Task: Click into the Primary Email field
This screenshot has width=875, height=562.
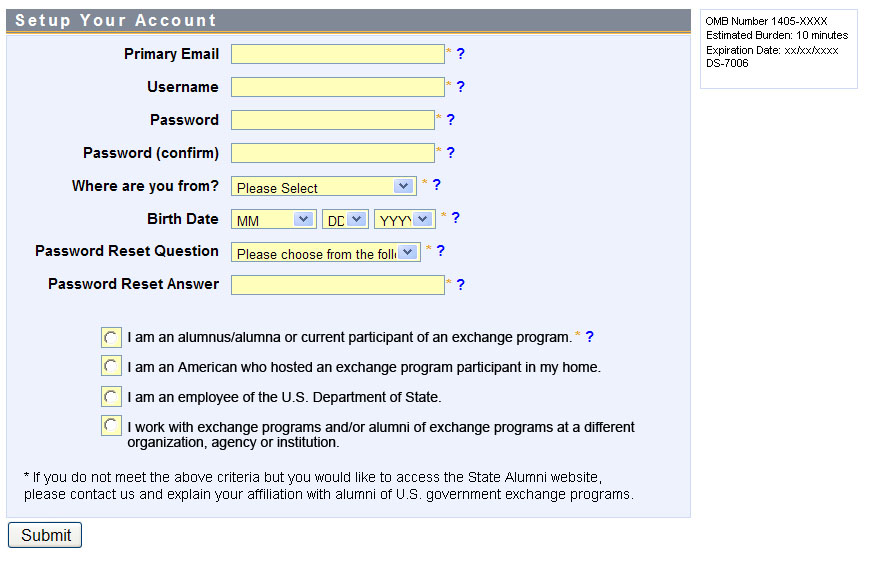Action: tap(337, 54)
